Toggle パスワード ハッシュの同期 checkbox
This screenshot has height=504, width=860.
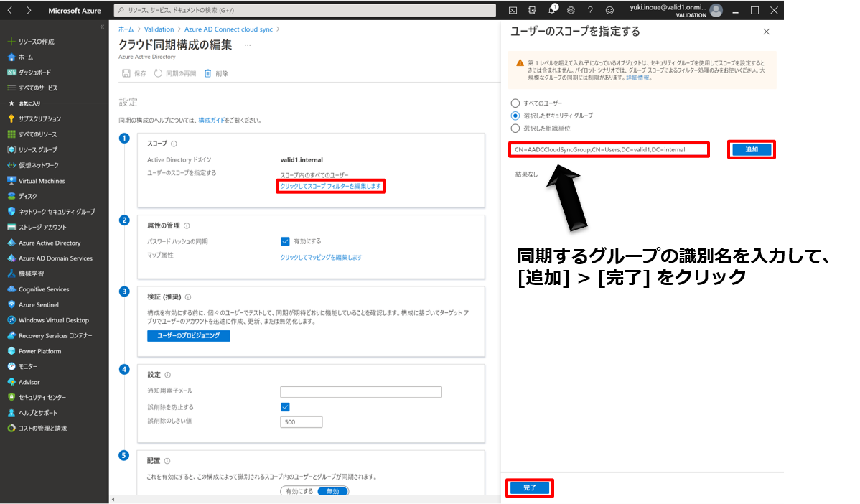pos(285,241)
